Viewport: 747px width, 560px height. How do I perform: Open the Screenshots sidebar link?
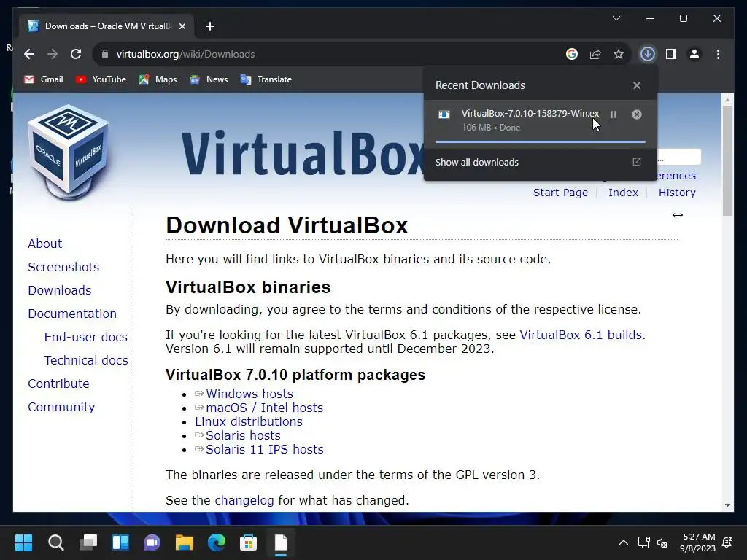point(63,267)
